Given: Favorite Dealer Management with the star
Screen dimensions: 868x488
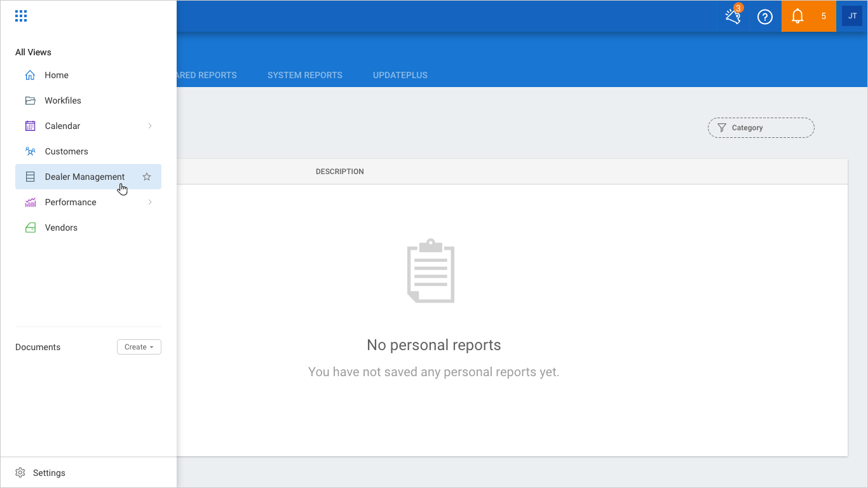Looking at the screenshot, I should pos(147,177).
